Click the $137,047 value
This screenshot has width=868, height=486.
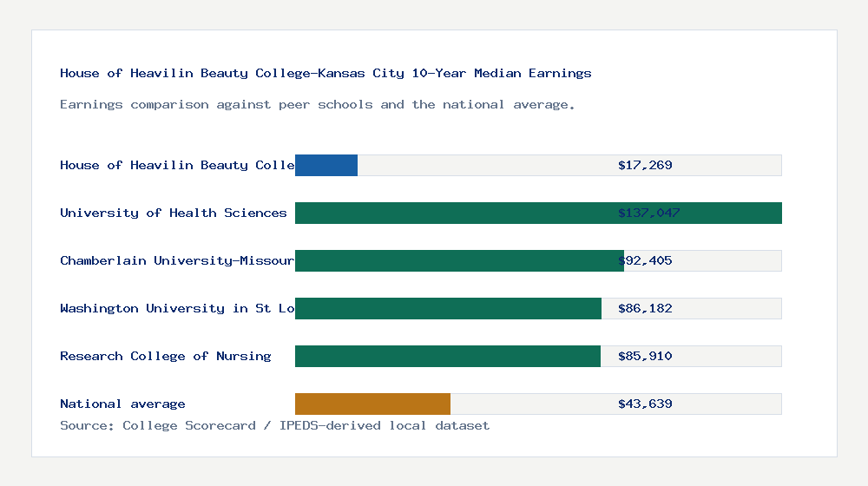tap(648, 213)
